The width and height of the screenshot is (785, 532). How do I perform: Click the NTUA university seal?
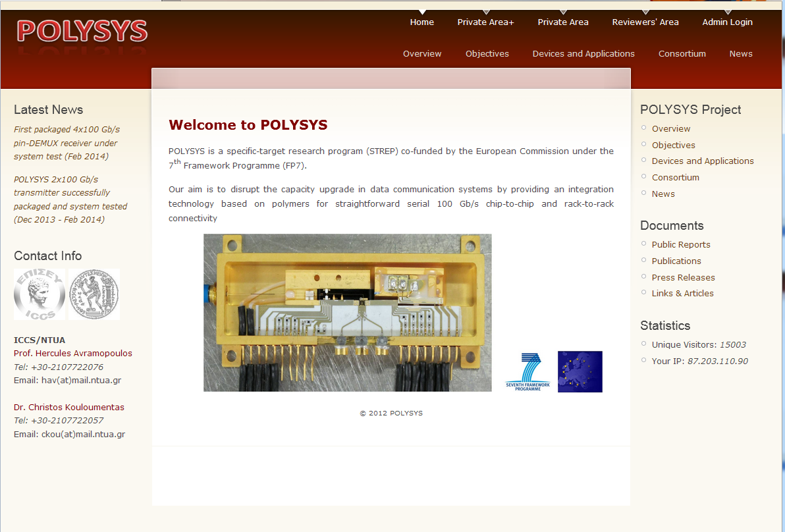[95, 294]
